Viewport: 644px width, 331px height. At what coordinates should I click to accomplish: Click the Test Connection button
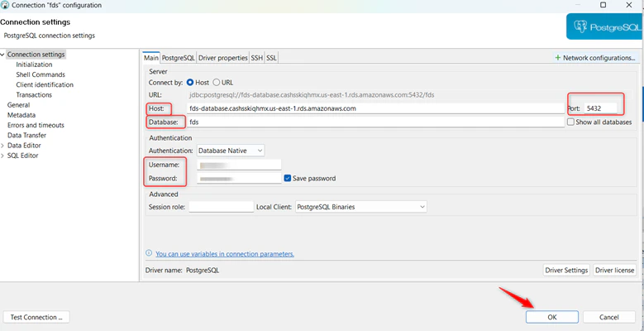[36, 317]
